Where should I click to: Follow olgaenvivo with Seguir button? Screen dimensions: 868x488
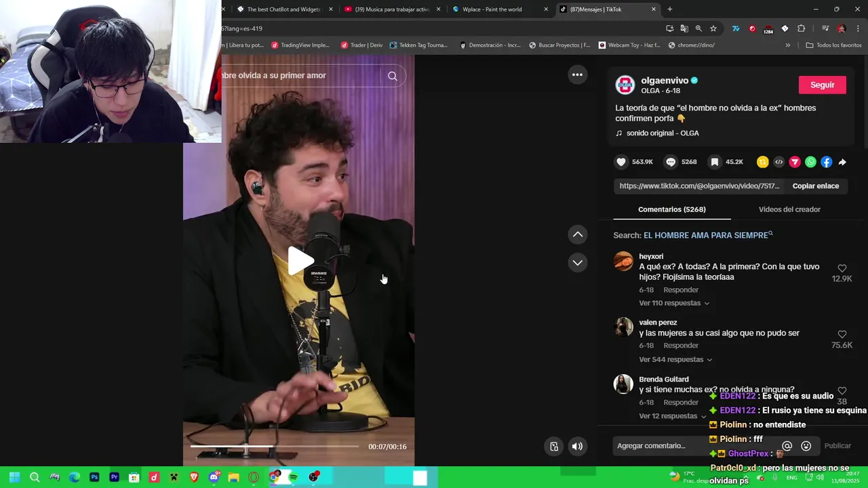[822, 85]
